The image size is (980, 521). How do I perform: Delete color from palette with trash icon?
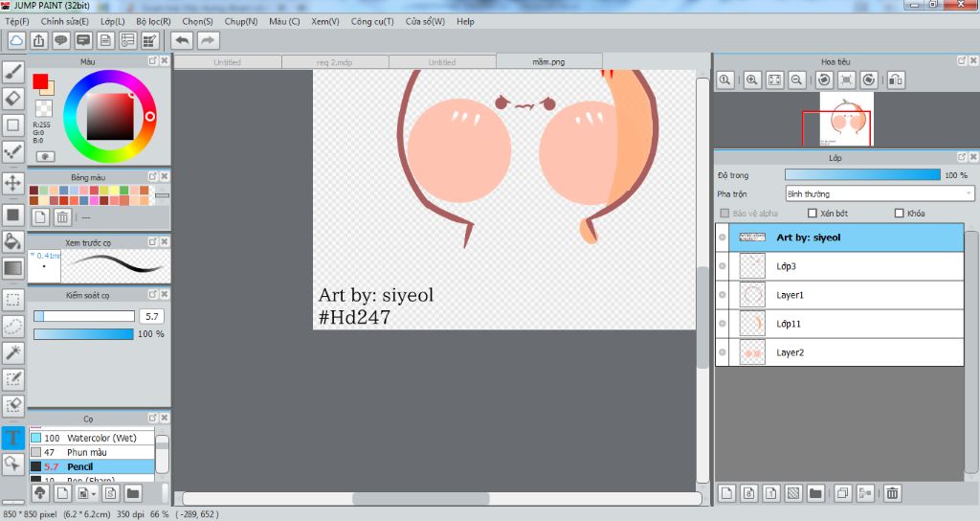pos(62,217)
